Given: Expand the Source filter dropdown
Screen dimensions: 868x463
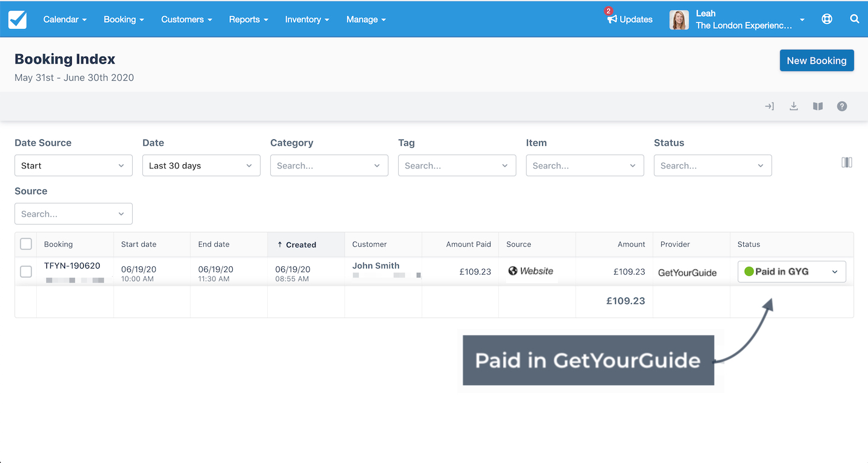Looking at the screenshot, I should point(74,214).
